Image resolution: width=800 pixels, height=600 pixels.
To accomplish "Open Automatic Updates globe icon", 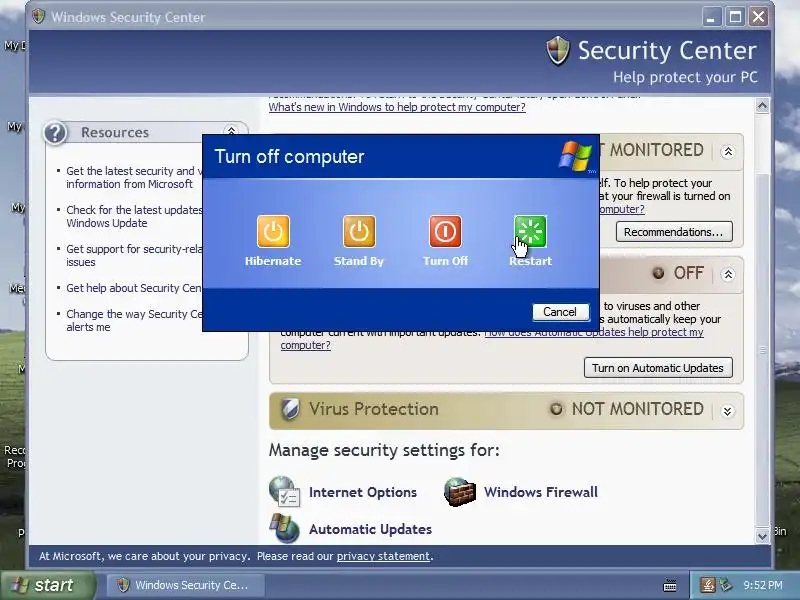I will pos(284,528).
